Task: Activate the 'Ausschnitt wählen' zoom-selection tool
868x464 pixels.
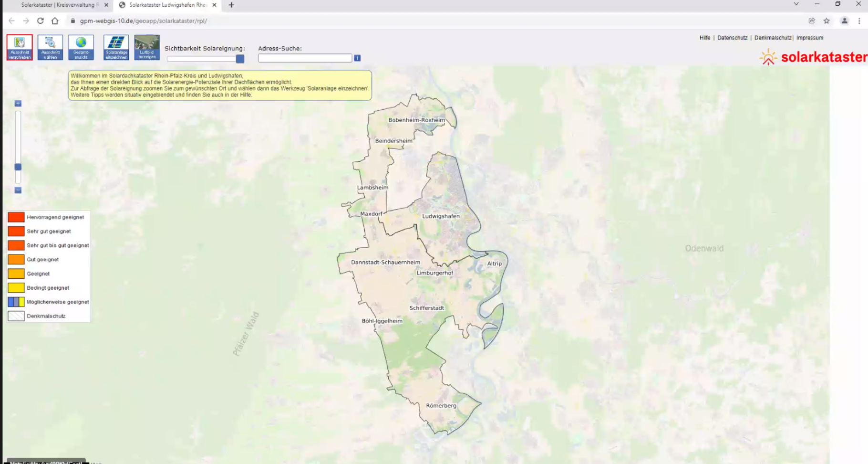Action: coord(50,47)
